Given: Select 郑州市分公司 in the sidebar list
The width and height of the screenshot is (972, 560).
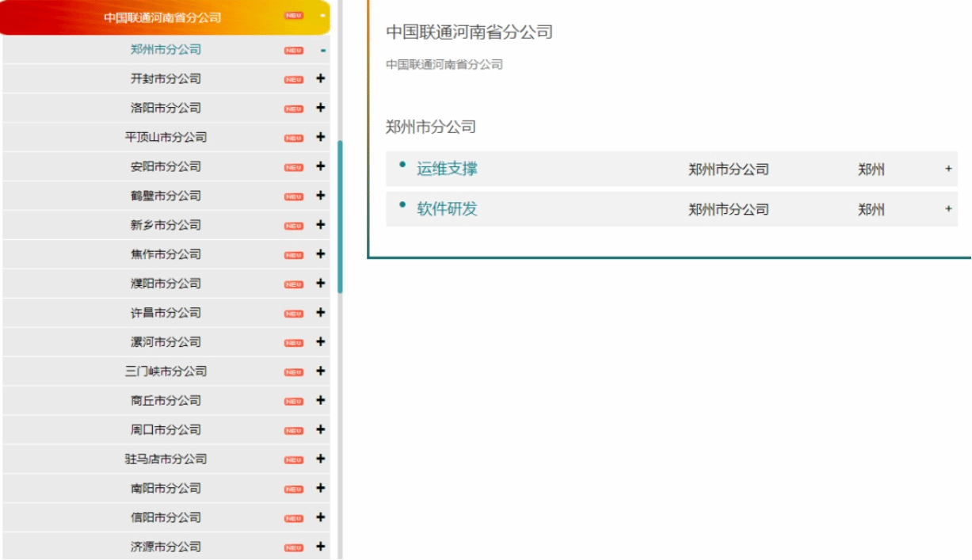Looking at the screenshot, I should click(x=166, y=49).
